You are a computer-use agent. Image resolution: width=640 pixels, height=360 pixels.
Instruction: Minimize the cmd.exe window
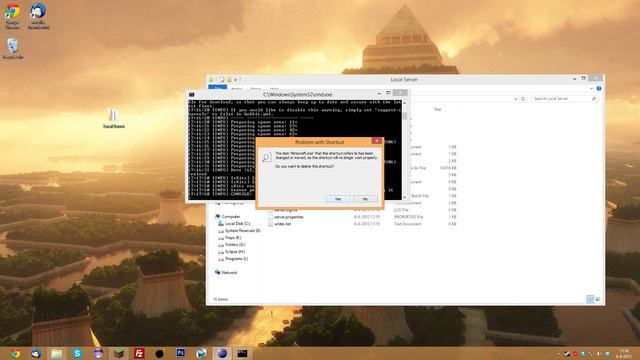click(x=379, y=93)
